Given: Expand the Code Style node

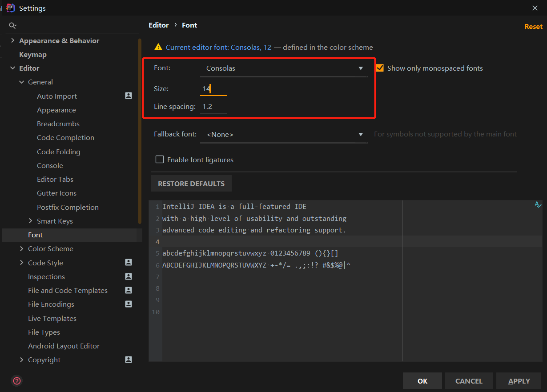Looking at the screenshot, I should click(21, 263).
